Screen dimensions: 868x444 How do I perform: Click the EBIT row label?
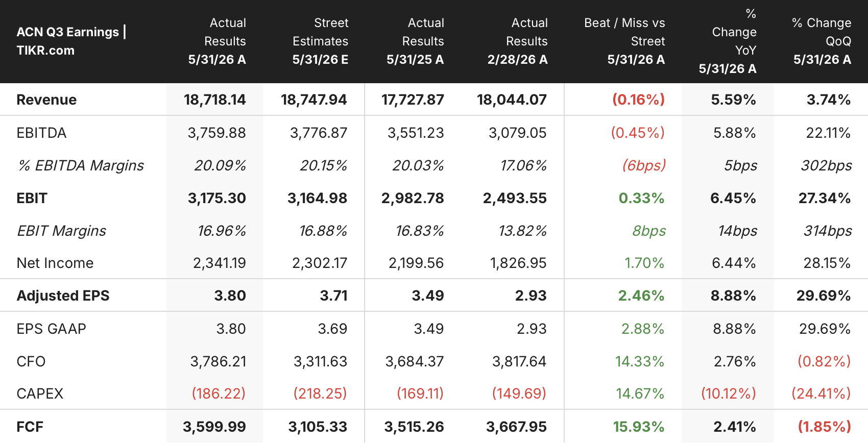[32, 198]
